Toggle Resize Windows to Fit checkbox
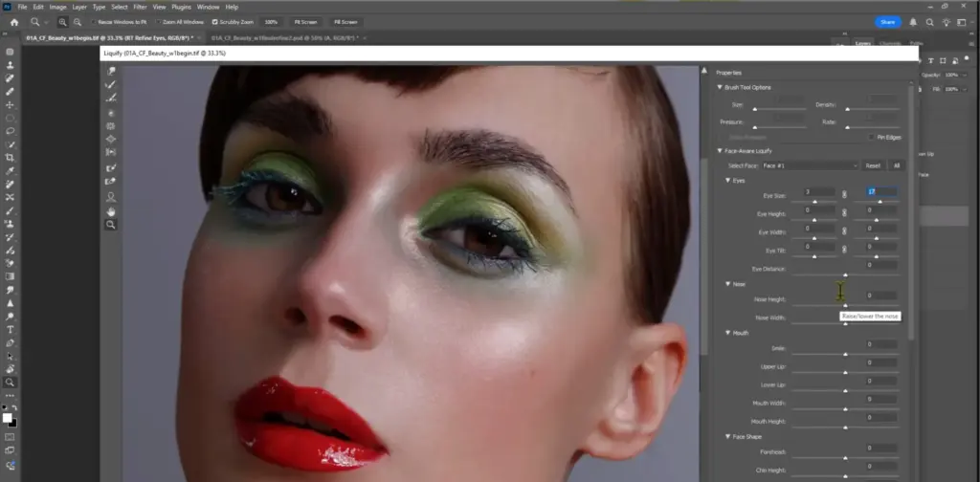 coord(94,21)
